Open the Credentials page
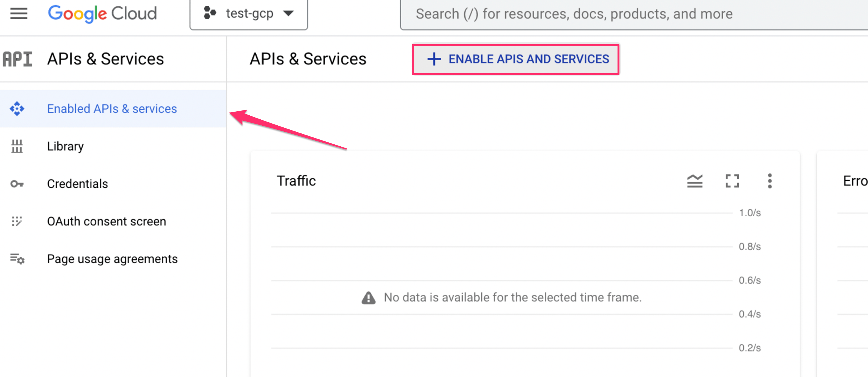Image resolution: width=868 pixels, height=377 pixels. [x=113, y=184]
